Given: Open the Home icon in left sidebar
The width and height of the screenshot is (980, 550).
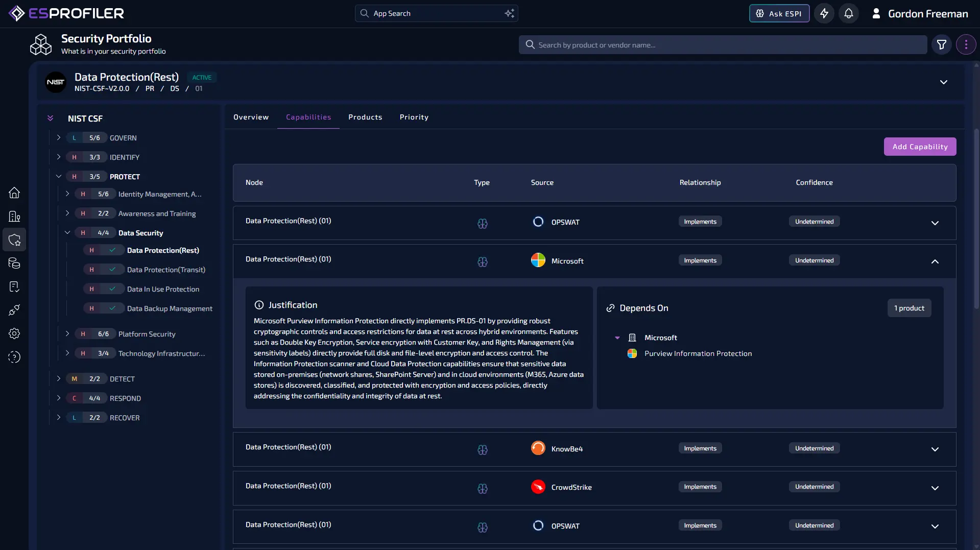Looking at the screenshot, I should click(x=14, y=193).
